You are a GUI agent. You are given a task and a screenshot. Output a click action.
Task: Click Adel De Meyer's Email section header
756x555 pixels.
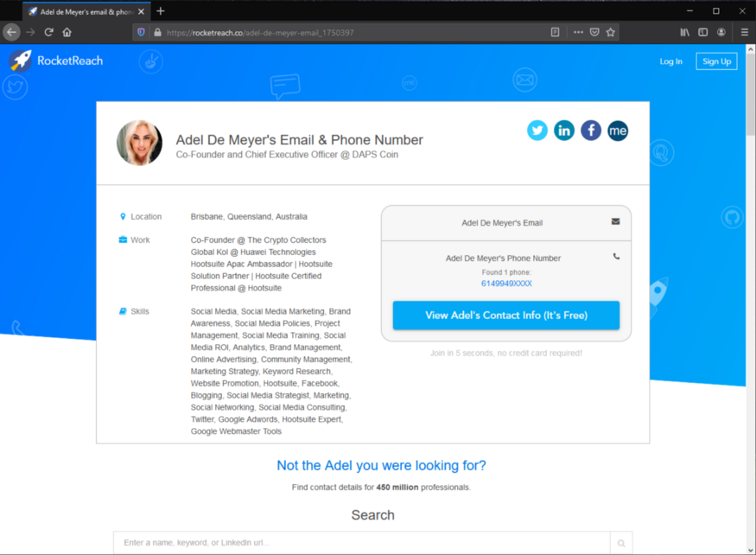click(x=502, y=223)
